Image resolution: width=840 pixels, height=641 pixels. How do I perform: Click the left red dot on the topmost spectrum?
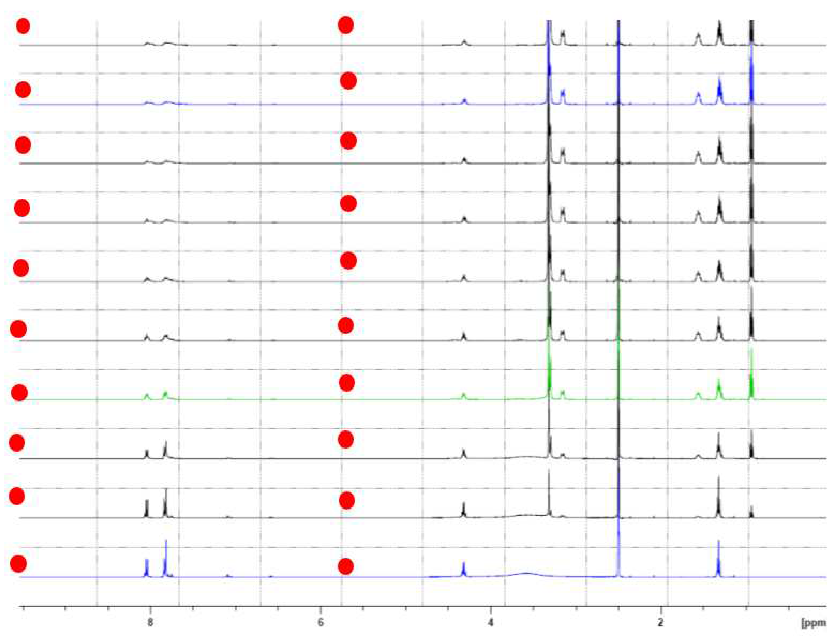(23, 26)
